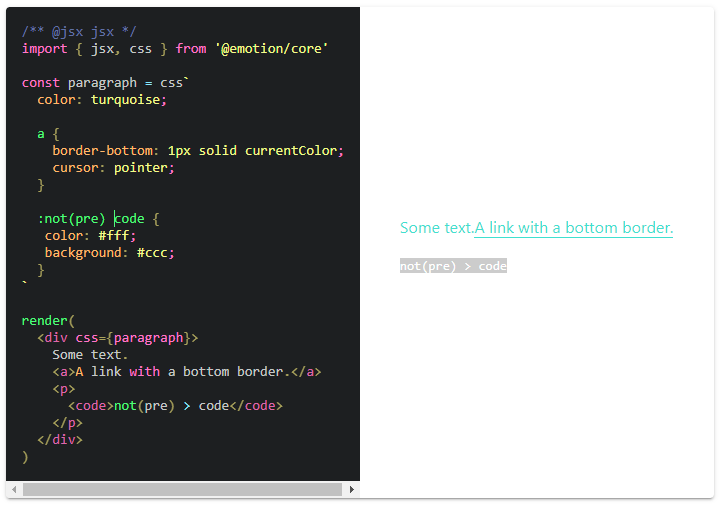The height and width of the screenshot is (507, 725).
Task: Click the 'color: #fff;' declaration
Action: [90, 236]
